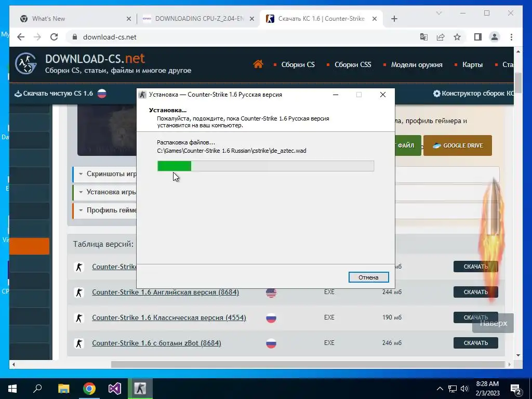
Task: Close the Установка installer window
Action: (383, 95)
